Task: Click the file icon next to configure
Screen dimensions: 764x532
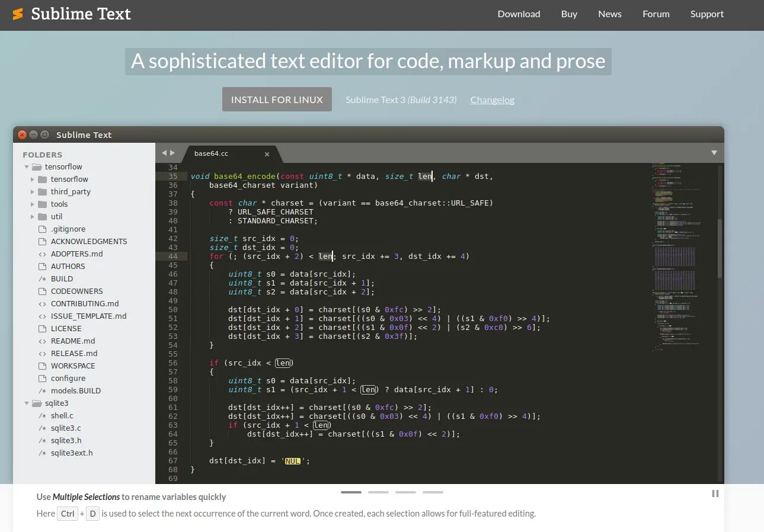Action: (x=42, y=379)
